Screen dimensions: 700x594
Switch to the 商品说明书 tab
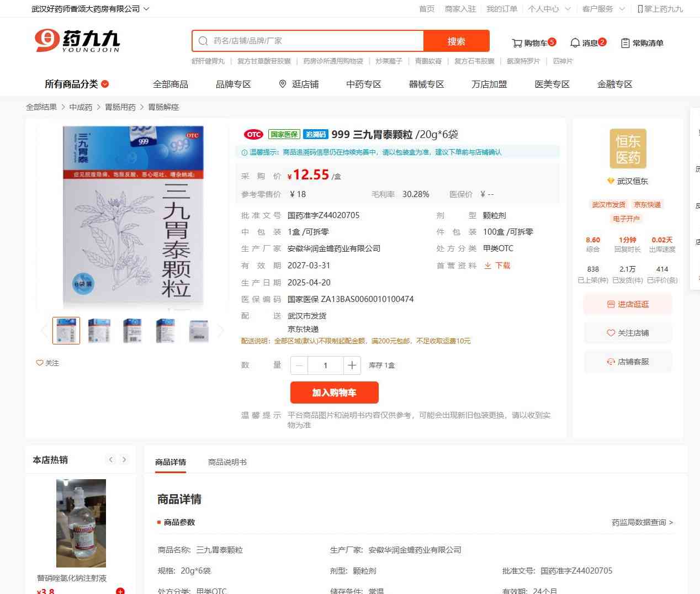tap(227, 462)
